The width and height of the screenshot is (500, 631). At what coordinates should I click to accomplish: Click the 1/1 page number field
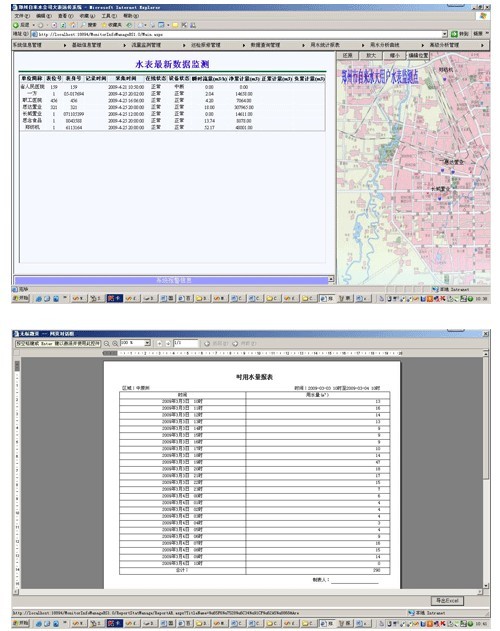(186, 343)
